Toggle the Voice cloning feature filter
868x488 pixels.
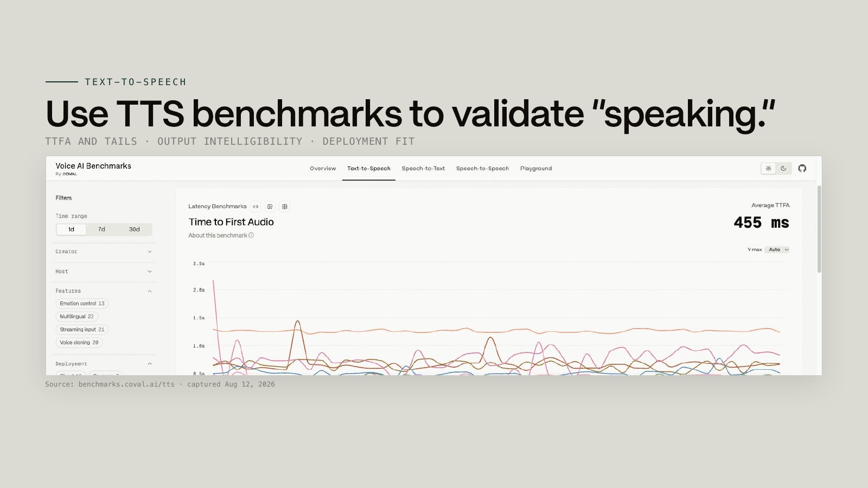click(x=79, y=343)
